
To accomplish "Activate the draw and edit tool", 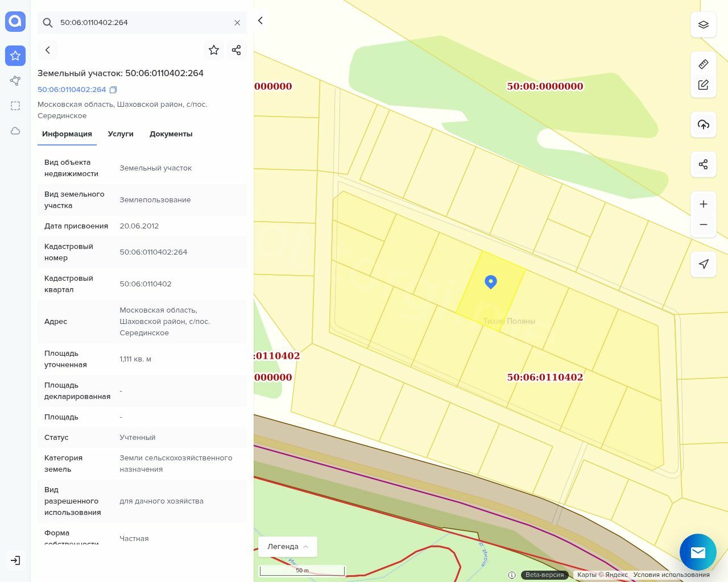I will click(703, 85).
